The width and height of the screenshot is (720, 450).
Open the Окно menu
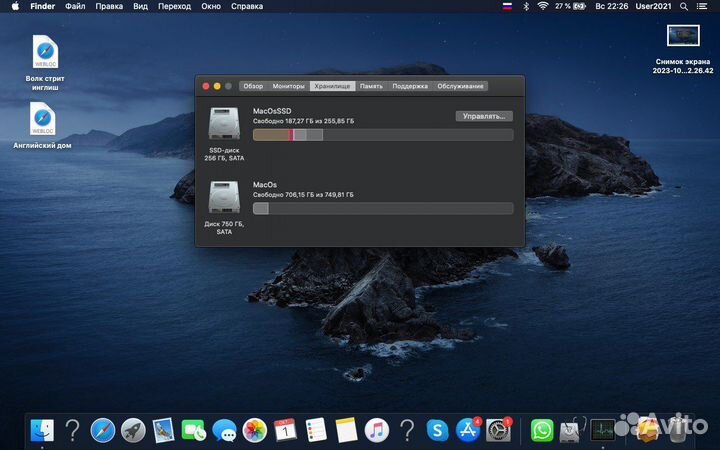tap(211, 6)
